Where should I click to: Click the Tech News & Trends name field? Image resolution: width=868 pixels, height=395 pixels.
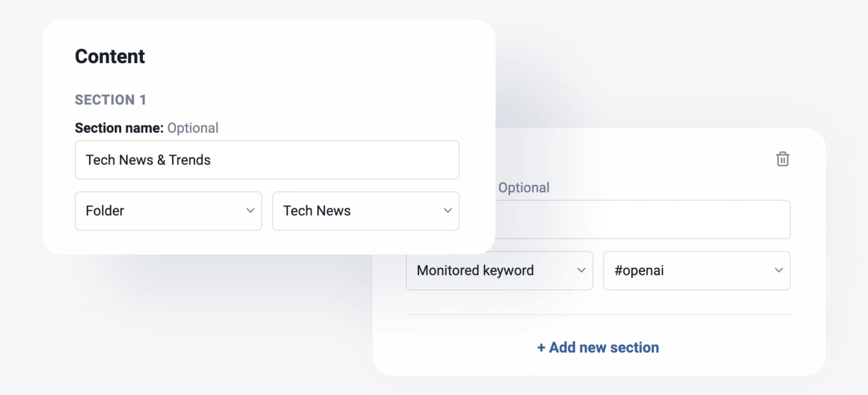pos(267,160)
